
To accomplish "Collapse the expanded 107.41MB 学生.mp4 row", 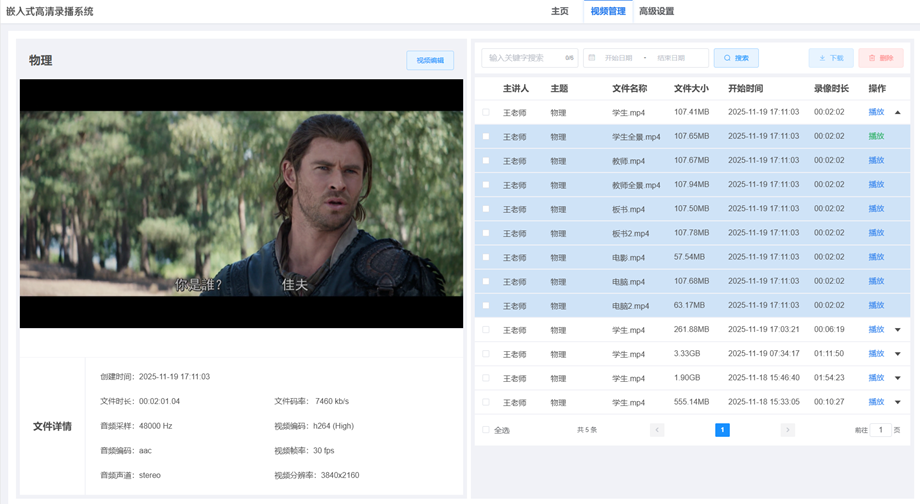I will click(898, 112).
